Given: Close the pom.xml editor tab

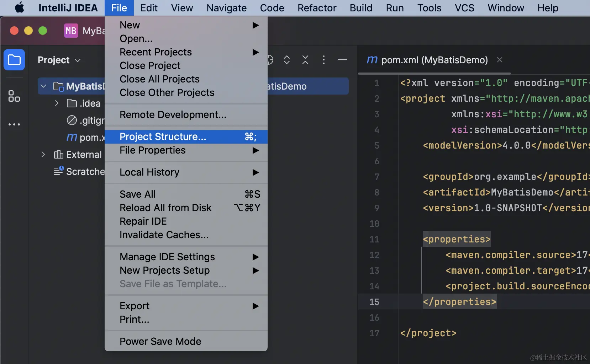Looking at the screenshot, I should [500, 60].
